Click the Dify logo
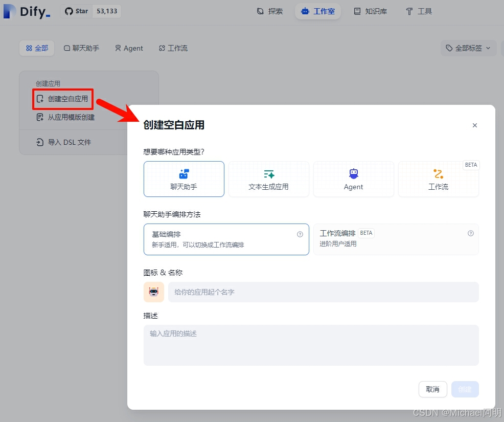Viewport: 504px width, 422px height. (x=27, y=12)
